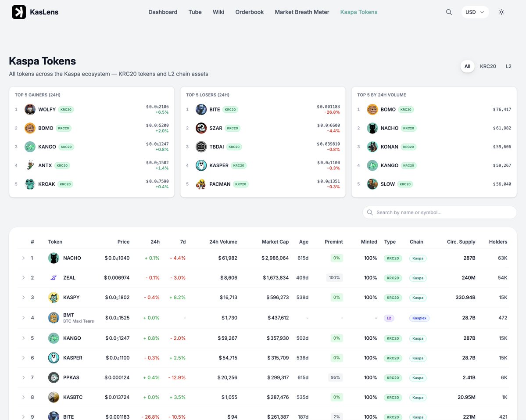Viewport: 526px width, 420px height.
Task: Click ZEAL logo in token table
Action: (x=54, y=278)
